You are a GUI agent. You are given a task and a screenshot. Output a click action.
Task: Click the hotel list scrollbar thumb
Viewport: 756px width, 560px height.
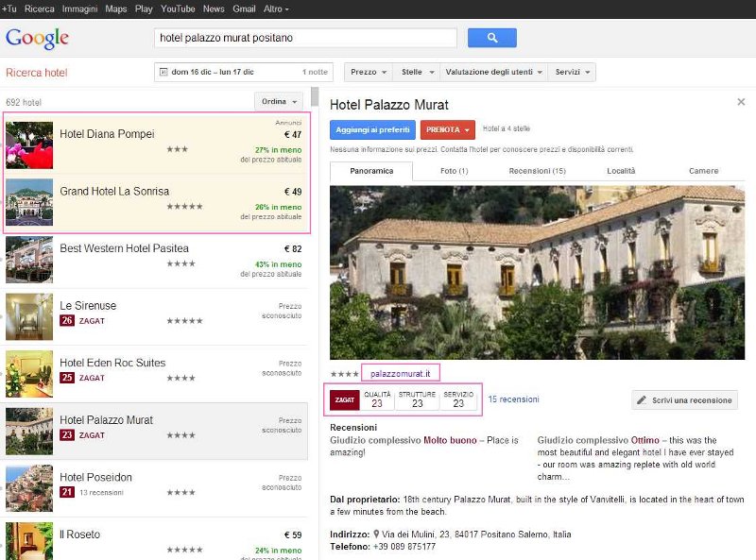tap(315, 96)
